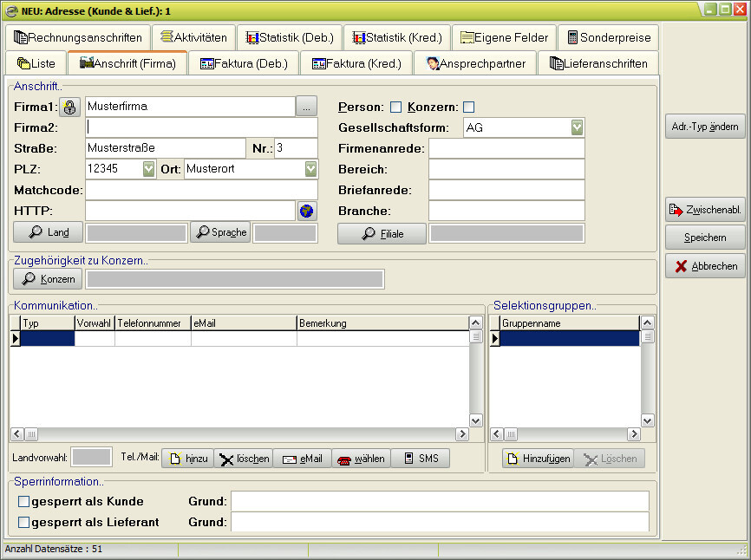Open the globe icon next to HTTP
Image resolution: width=751 pixels, height=560 pixels.
(x=306, y=211)
